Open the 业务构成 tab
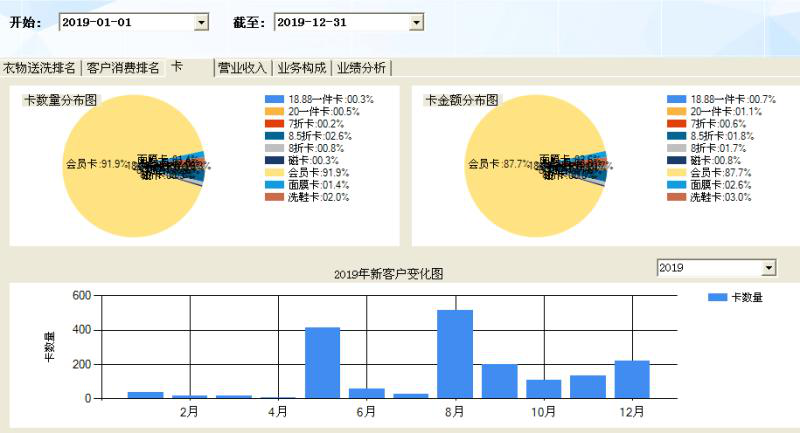The height and width of the screenshot is (433, 800). click(302, 68)
